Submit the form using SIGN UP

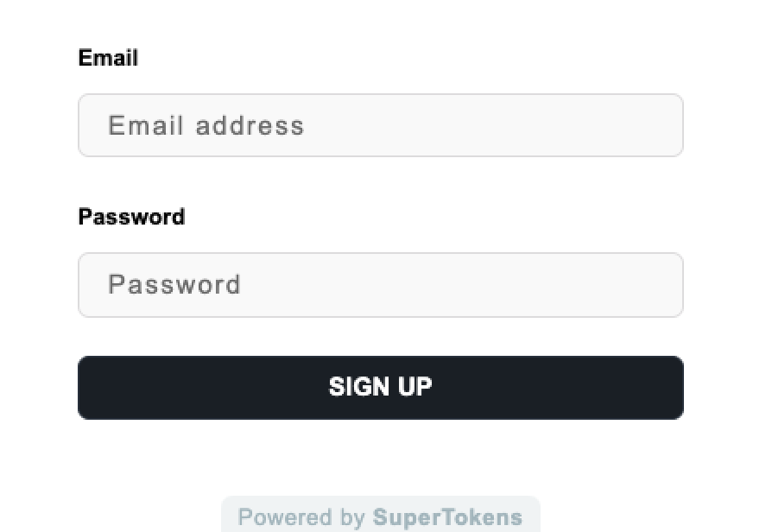(380, 387)
